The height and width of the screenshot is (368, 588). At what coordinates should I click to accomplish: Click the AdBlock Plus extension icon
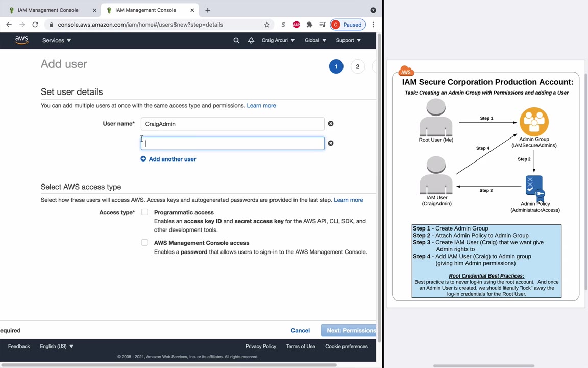pos(296,25)
